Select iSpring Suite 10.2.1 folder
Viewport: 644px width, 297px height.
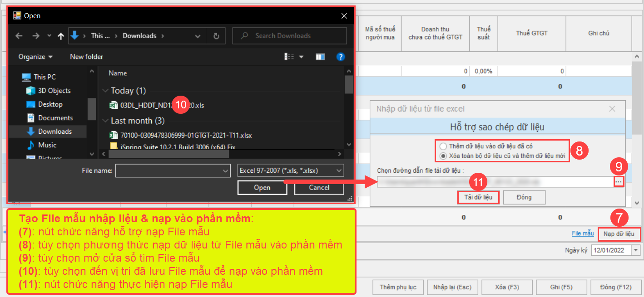(173, 146)
